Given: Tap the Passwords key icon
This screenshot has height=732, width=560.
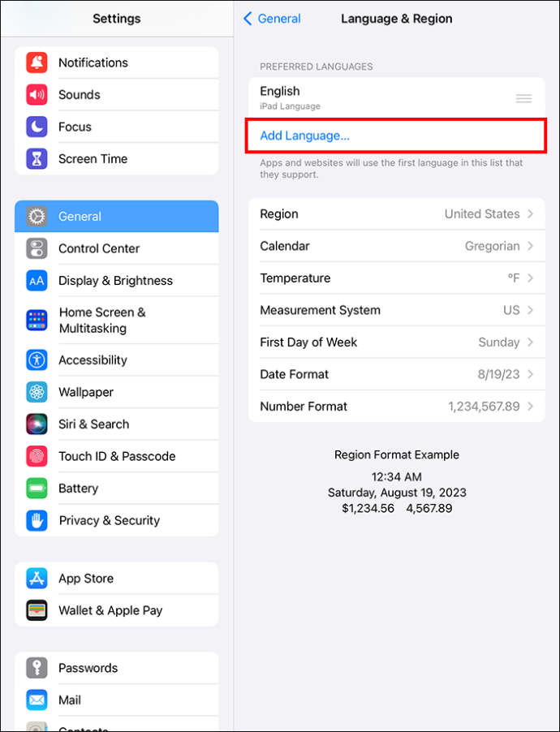Looking at the screenshot, I should click(x=37, y=668).
